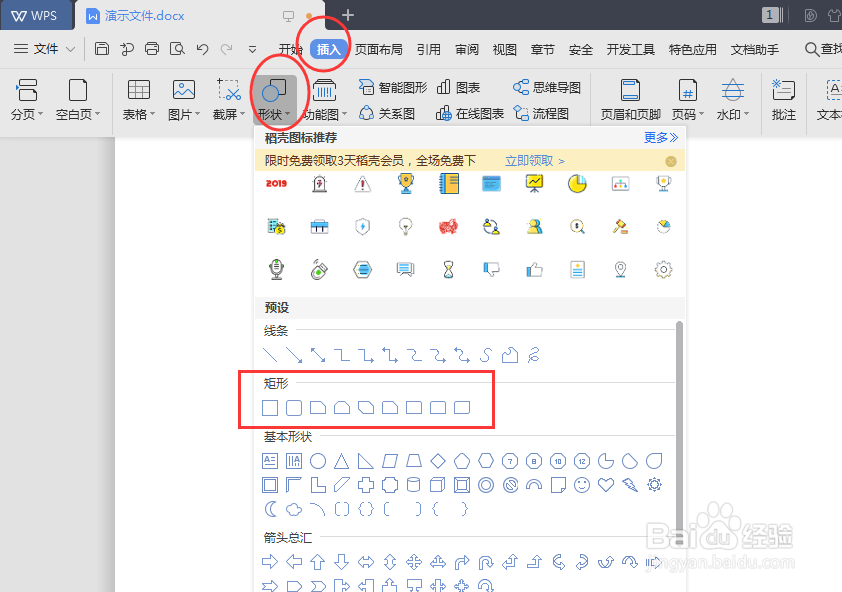Open 特色应用 featured apps tab
This screenshot has width=842, height=592.
[693, 49]
